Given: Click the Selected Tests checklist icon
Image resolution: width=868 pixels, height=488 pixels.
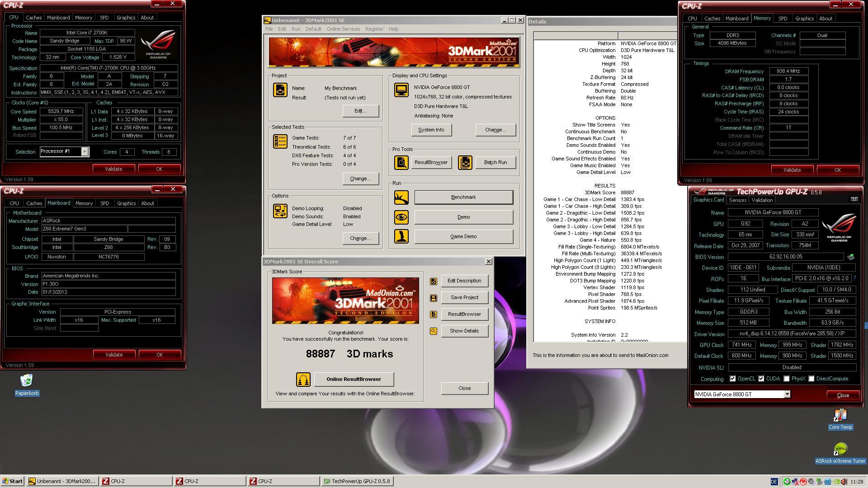Looking at the screenshot, I should tap(280, 141).
